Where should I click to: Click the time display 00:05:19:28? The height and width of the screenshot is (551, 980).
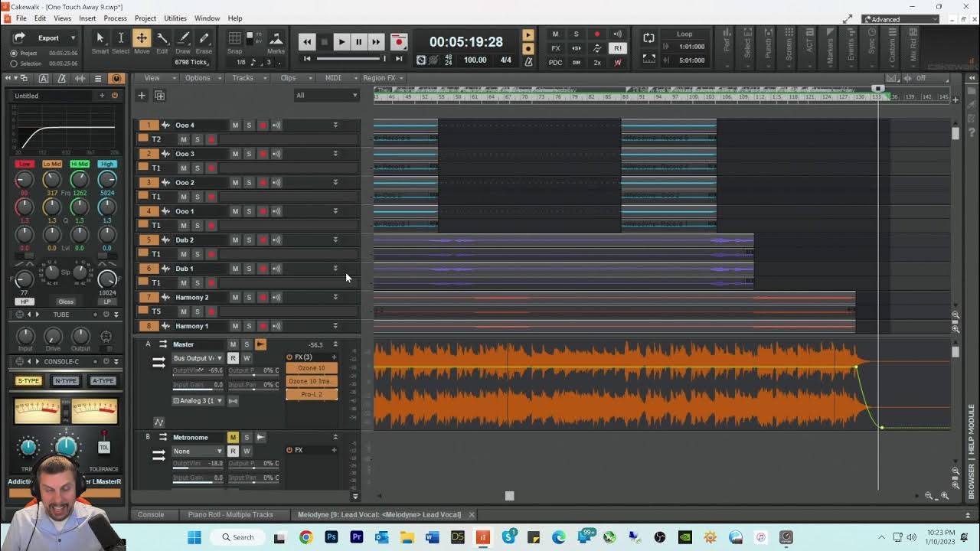click(465, 42)
